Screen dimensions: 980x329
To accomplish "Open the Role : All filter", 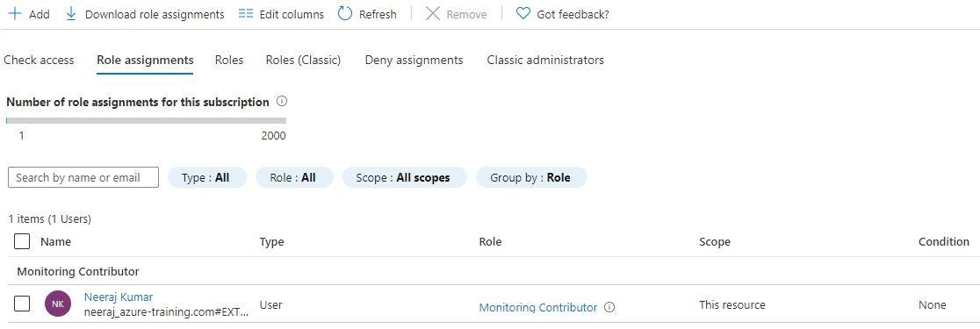I will pos(294,177).
